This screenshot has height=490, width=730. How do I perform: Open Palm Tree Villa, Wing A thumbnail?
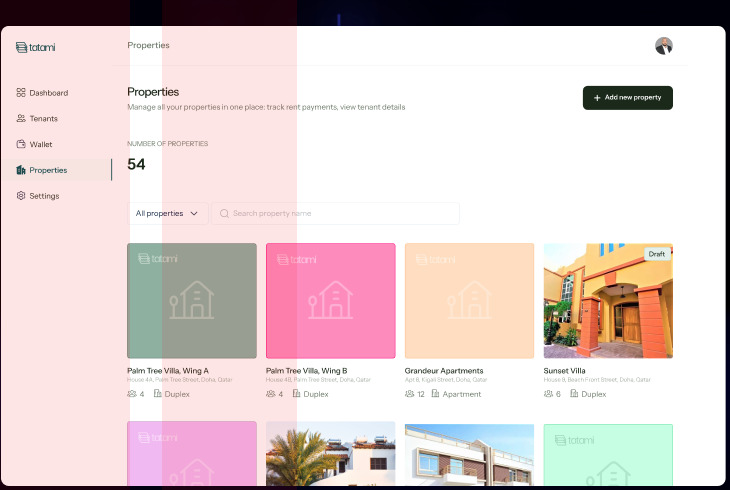point(192,301)
